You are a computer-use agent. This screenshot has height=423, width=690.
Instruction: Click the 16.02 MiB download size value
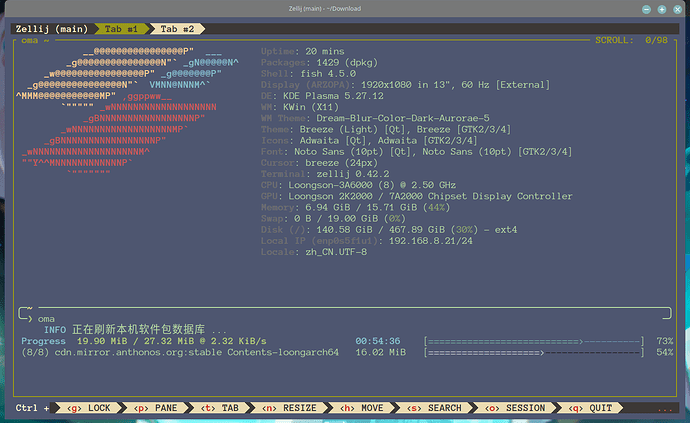(x=381, y=353)
